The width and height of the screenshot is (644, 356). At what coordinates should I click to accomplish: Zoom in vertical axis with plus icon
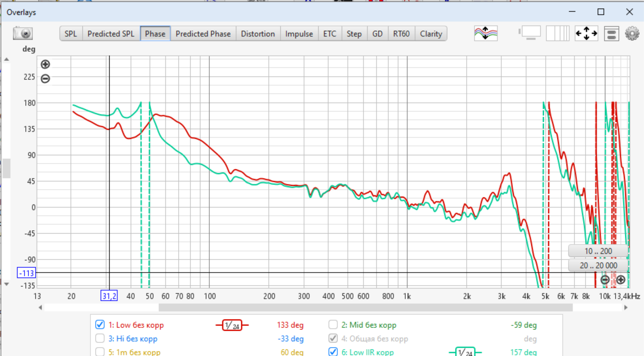(45, 64)
